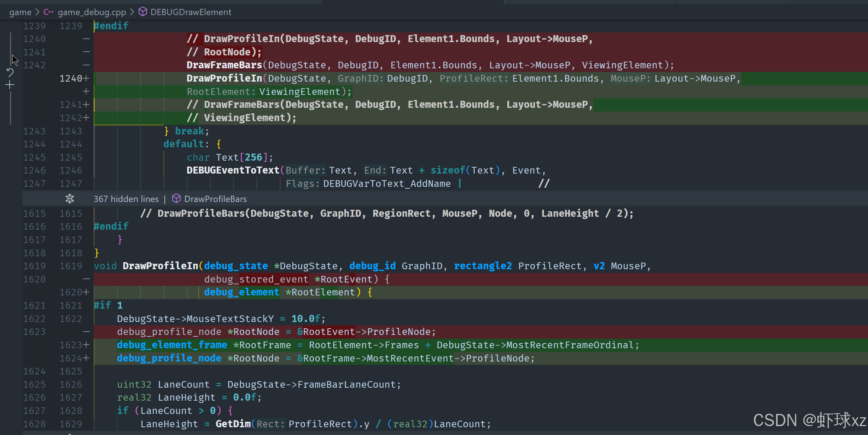Click DrawProfileIn in the function definition

click(x=160, y=266)
